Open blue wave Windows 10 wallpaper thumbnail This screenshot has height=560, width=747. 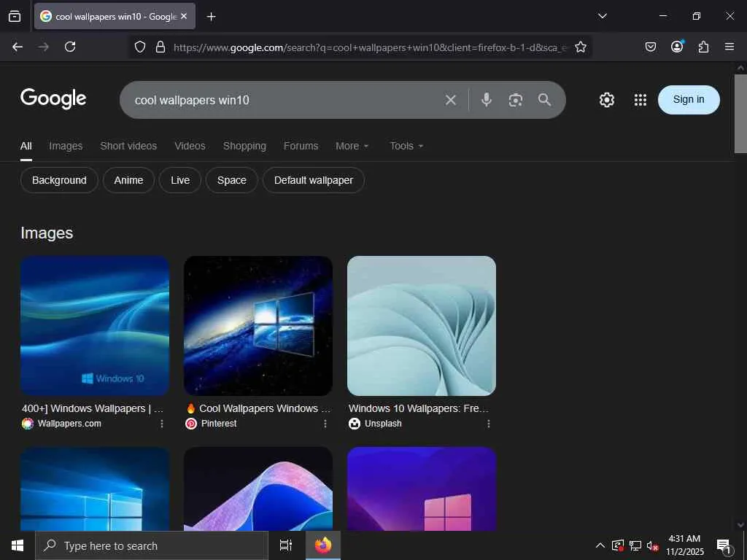click(x=95, y=326)
